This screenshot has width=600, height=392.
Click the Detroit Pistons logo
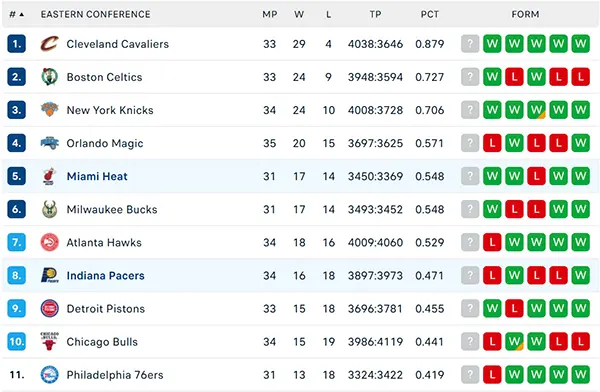point(49,308)
